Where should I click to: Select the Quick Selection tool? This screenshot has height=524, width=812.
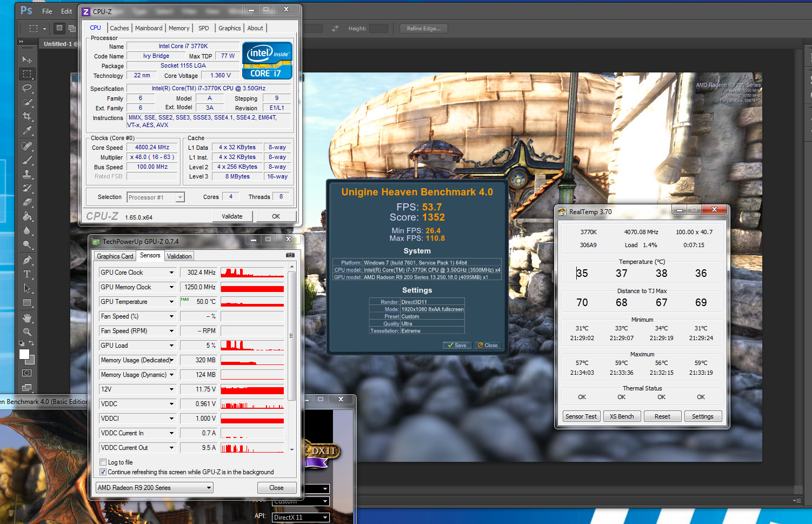(27, 102)
